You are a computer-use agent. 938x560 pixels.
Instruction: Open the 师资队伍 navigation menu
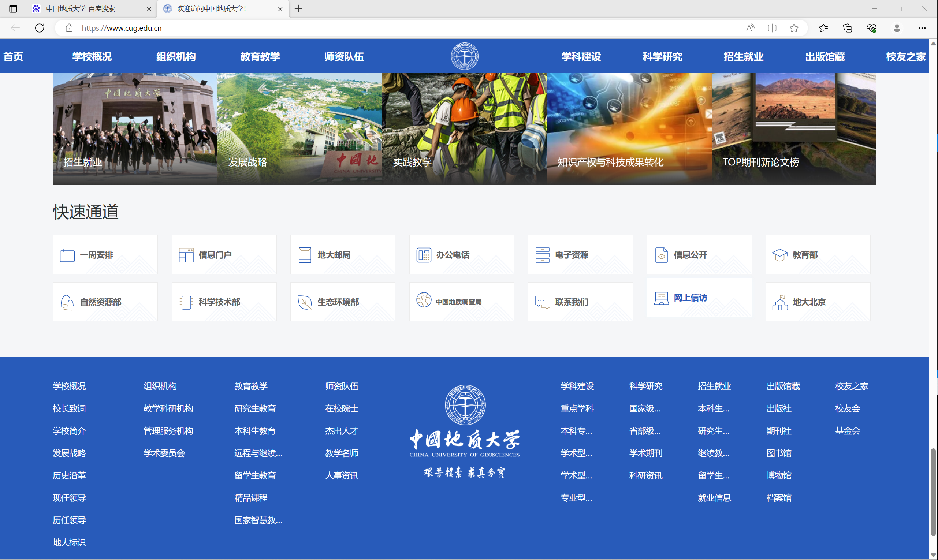344,57
